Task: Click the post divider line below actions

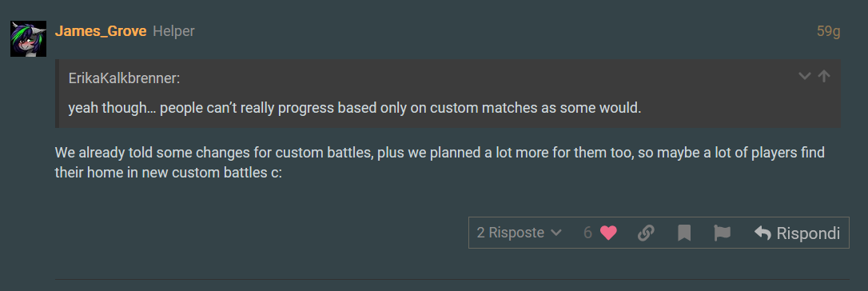Action: point(452,279)
